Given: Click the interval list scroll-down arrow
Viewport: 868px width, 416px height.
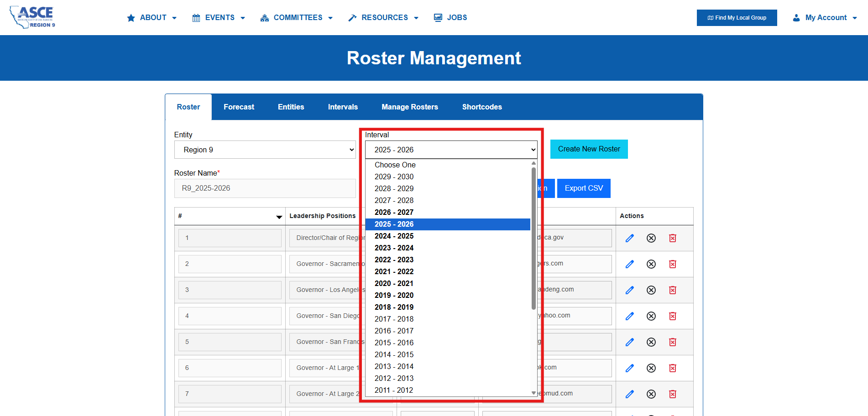Looking at the screenshot, I should coord(533,393).
